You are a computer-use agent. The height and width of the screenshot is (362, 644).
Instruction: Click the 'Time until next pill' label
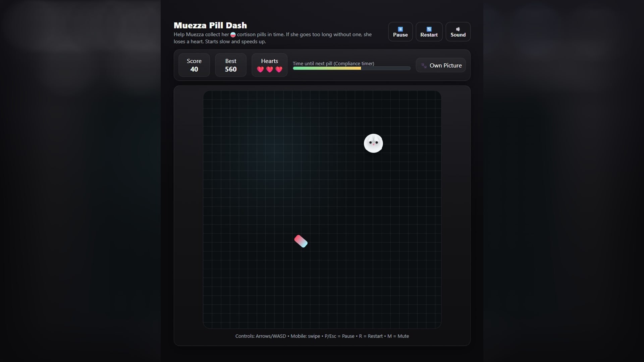tap(333, 63)
